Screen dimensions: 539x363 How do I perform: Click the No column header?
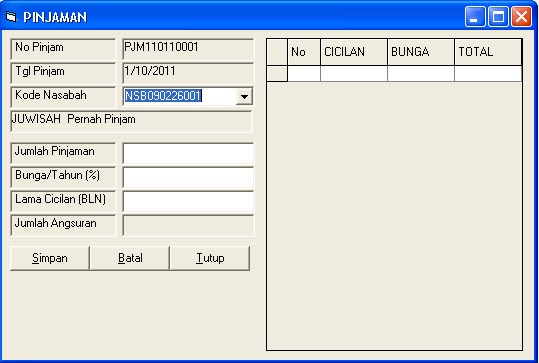tap(304, 52)
